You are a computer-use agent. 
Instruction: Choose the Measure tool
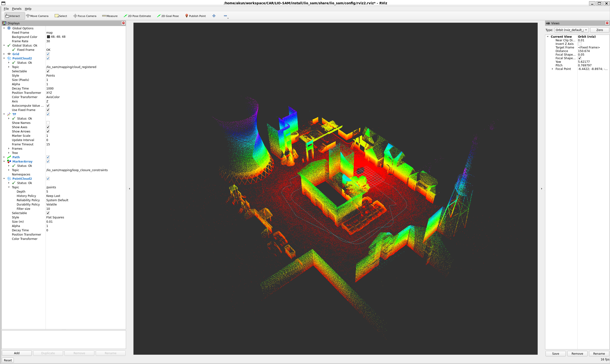pos(110,16)
